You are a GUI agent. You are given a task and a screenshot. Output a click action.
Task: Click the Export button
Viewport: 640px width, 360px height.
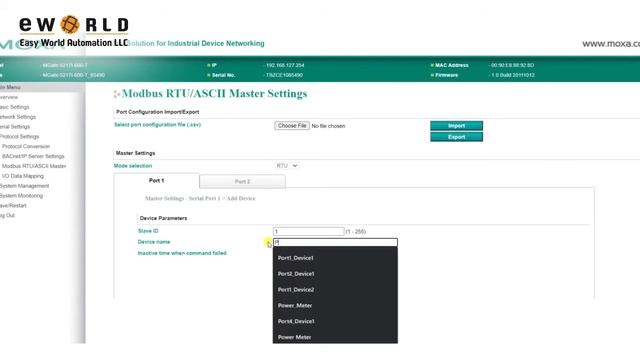(456, 137)
